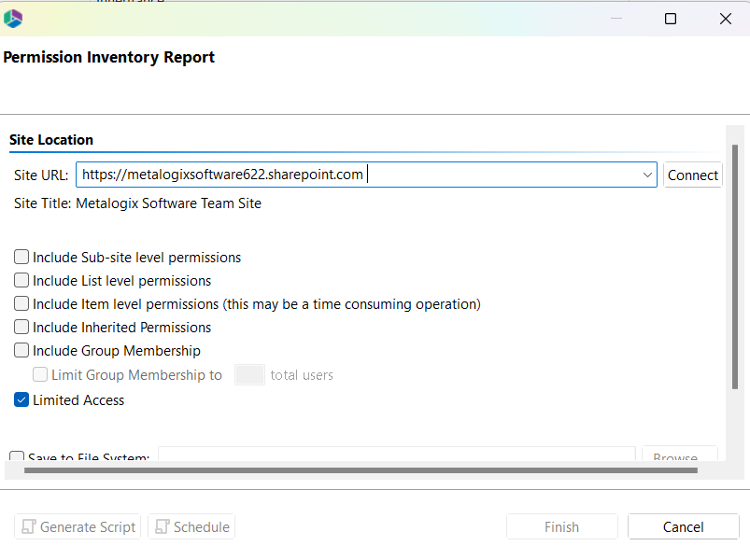Screen dimensions: 750x560
Task: Cancel the Permission Inventory Report dialog
Action: pyautogui.click(x=683, y=526)
